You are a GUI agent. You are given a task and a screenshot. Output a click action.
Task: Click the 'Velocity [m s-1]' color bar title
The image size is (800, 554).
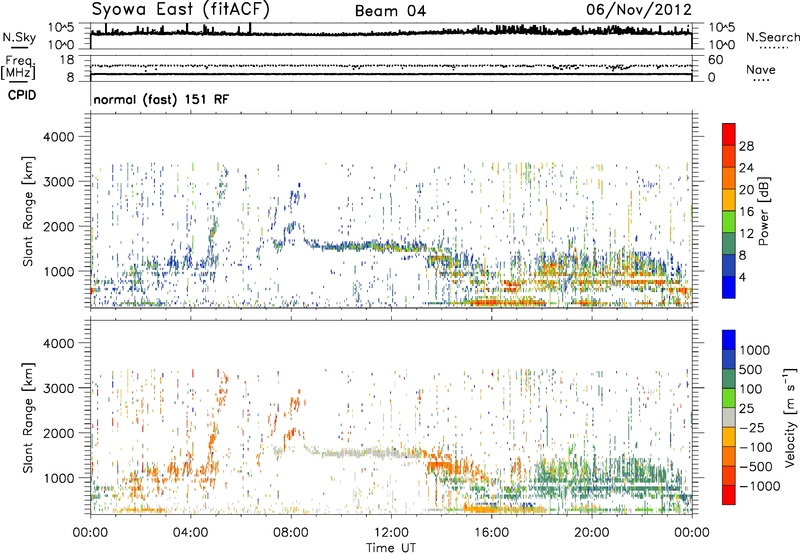point(790,417)
